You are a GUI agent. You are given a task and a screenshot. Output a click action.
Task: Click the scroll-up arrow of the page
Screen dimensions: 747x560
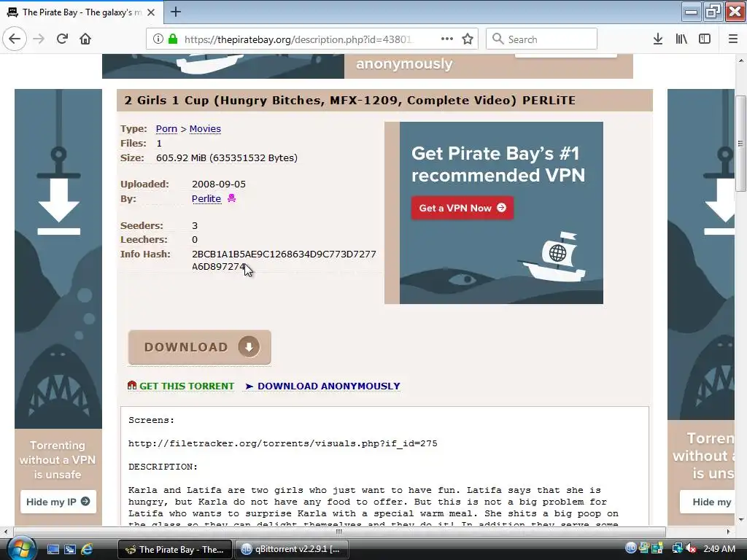click(x=740, y=61)
